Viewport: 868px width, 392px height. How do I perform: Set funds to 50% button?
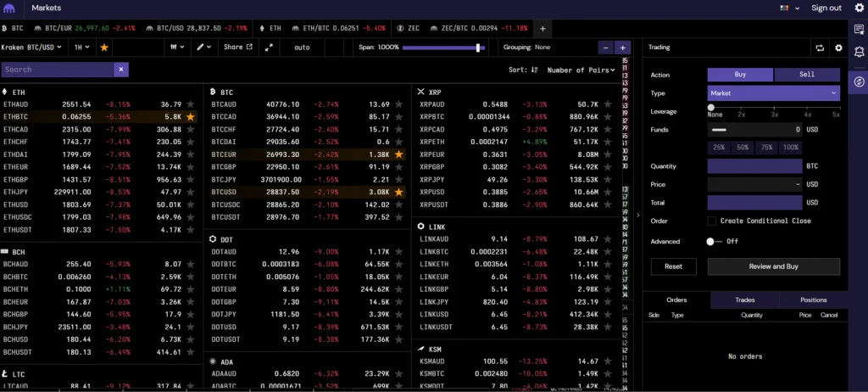743,148
